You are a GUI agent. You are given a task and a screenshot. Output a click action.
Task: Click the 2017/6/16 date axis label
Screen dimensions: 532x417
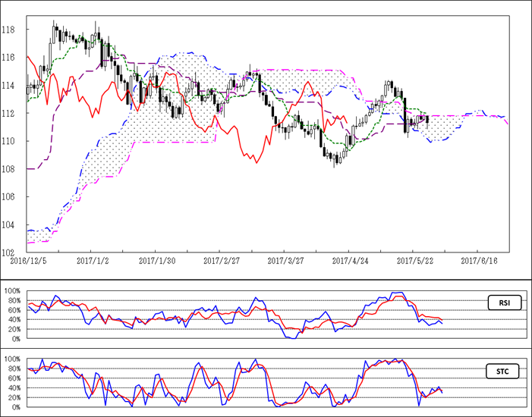(x=477, y=259)
